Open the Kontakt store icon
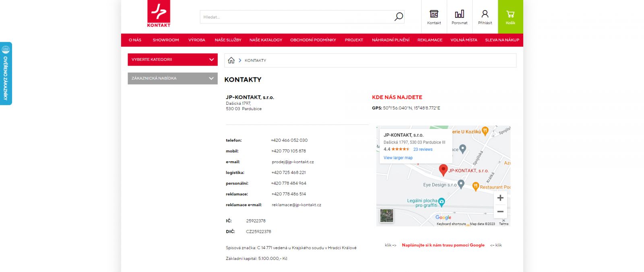Viewport: 644px width, 272px height. (433, 17)
